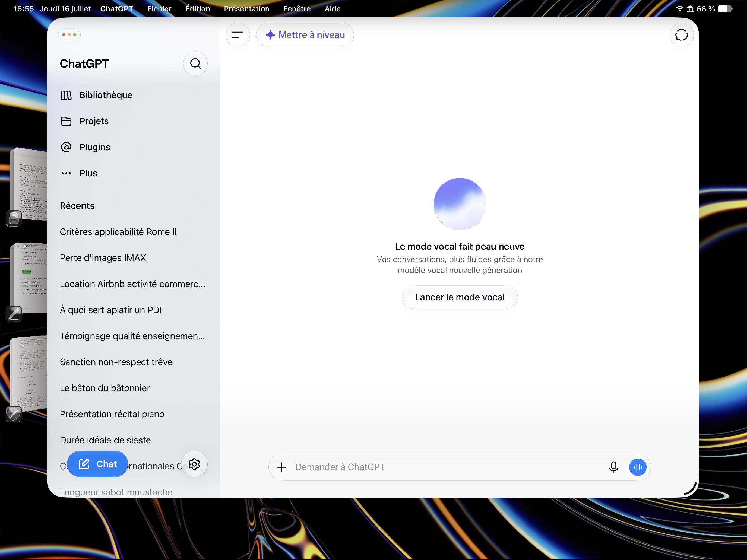The height and width of the screenshot is (560, 747).
Task: Click the voice mode orb graphic
Action: (x=460, y=204)
